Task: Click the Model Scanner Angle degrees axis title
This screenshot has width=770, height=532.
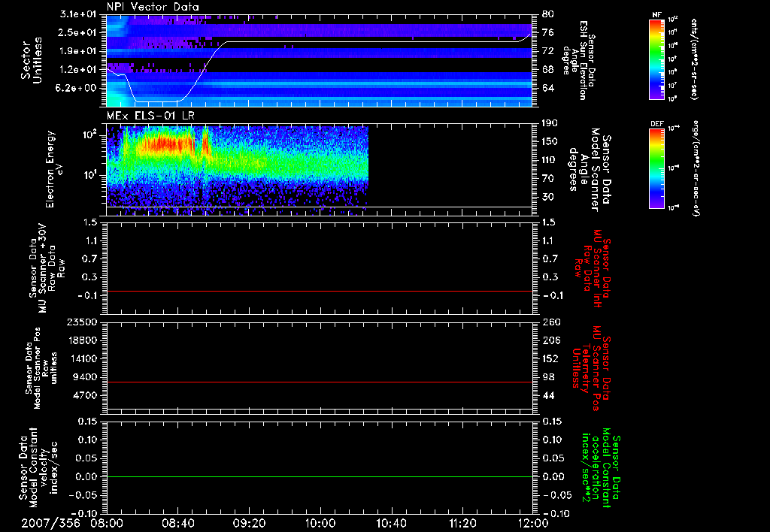Action: click(590, 169)
